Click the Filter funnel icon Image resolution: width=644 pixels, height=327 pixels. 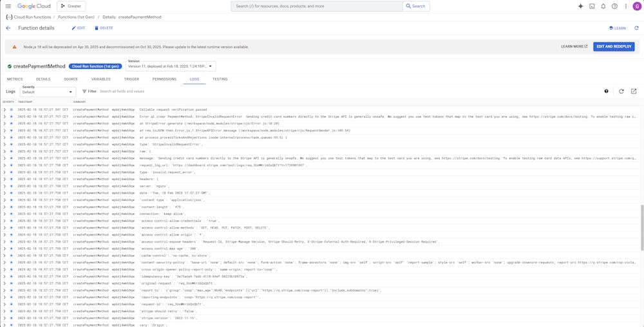(x=84, y=91)
